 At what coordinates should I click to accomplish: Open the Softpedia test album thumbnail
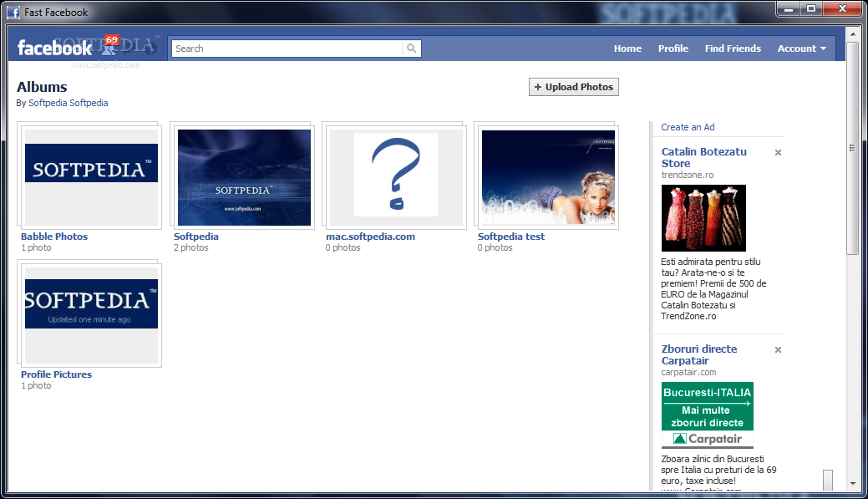[x=548, y=177]
